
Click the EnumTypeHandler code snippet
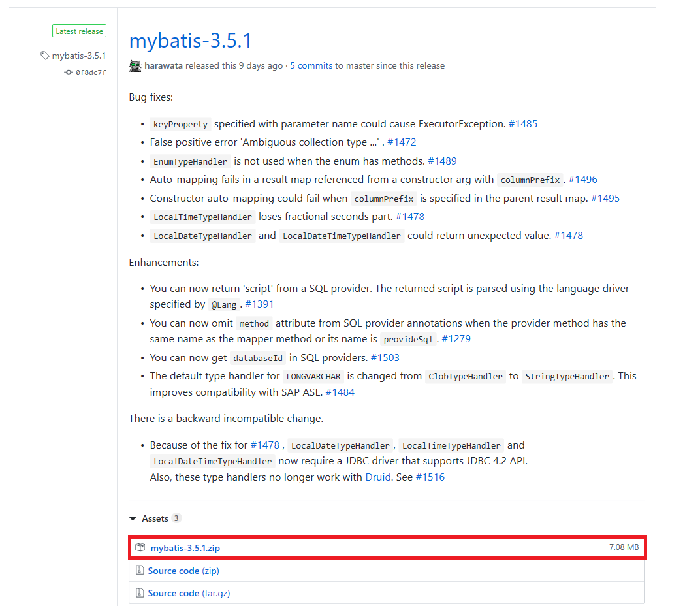coord(190,161)
